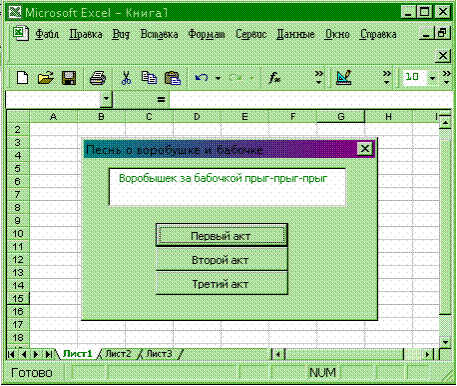This screenshot has height=386, width=457.
Task: Click the Третий акт button
Action: click(221, 283)
